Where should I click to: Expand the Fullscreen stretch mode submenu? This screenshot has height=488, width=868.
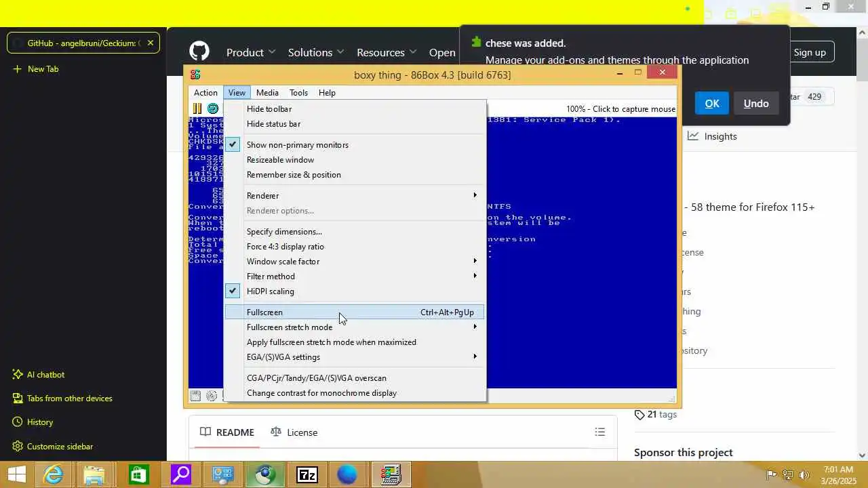coord(355,327)
